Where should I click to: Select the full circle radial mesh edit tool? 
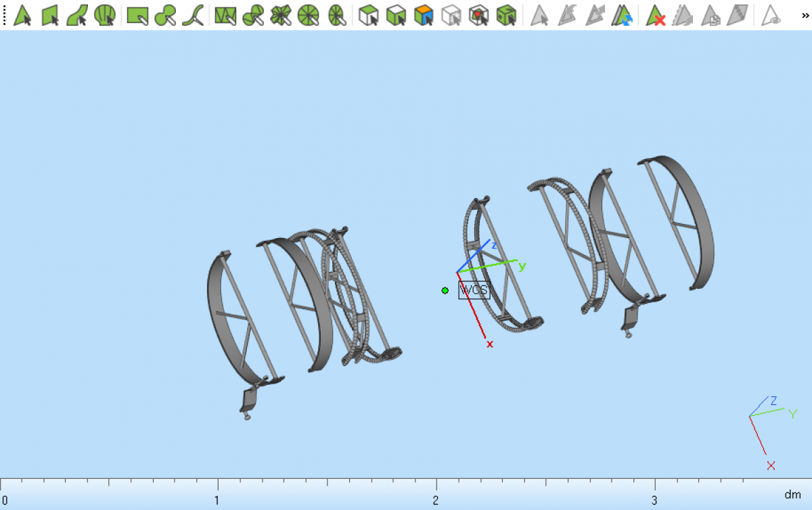coord(309,15)
